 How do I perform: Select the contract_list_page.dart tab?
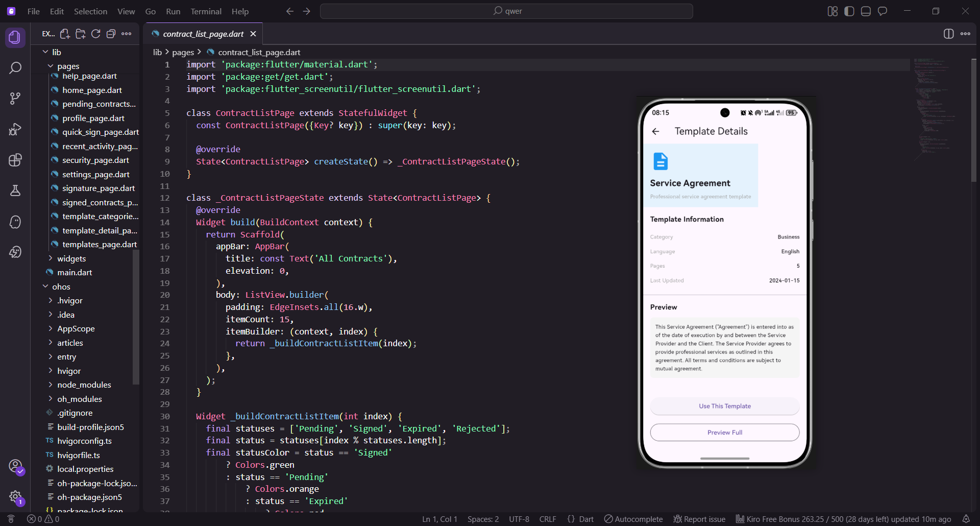(x=203, y=34)
